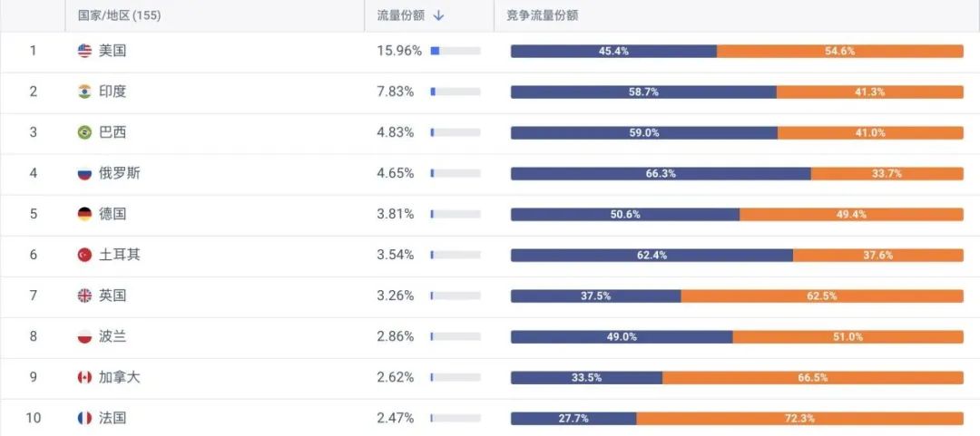Click the France flag icon
The image size is (980, 436).
pyautogui.click(x=84, y=418)
